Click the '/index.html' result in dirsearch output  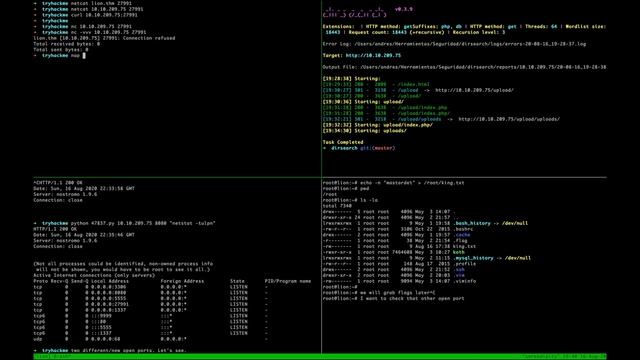click(413, 84)
